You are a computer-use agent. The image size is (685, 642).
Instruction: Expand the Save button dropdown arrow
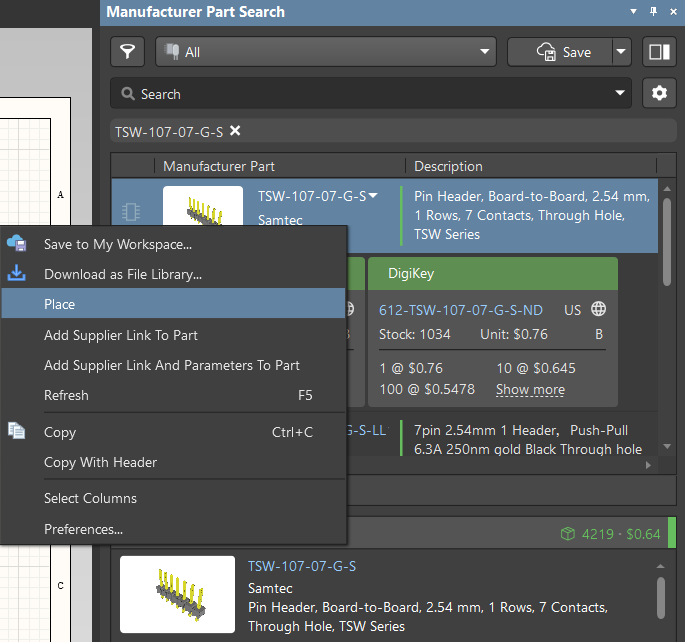click(621, 52)
